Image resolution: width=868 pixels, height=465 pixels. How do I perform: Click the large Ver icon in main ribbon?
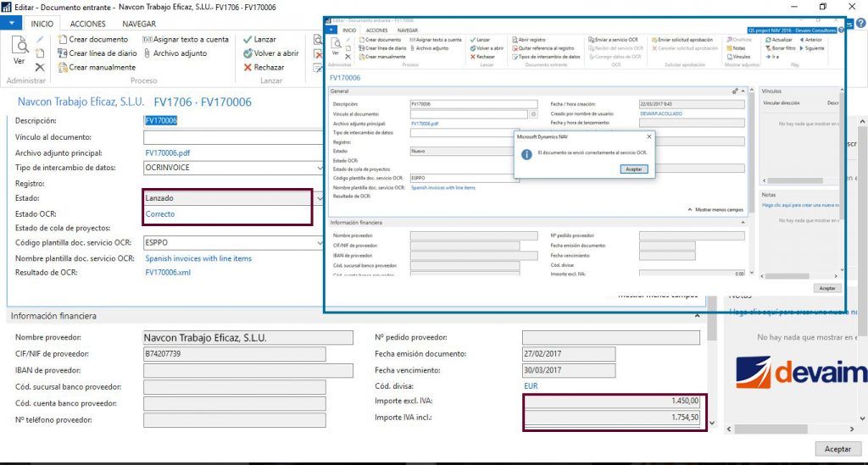(19, 50)
